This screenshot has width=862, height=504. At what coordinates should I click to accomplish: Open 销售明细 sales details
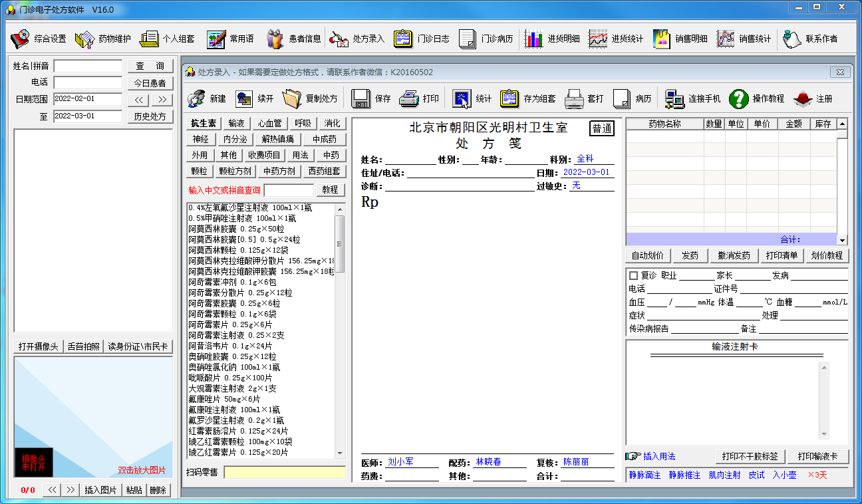tap(680, 39)
